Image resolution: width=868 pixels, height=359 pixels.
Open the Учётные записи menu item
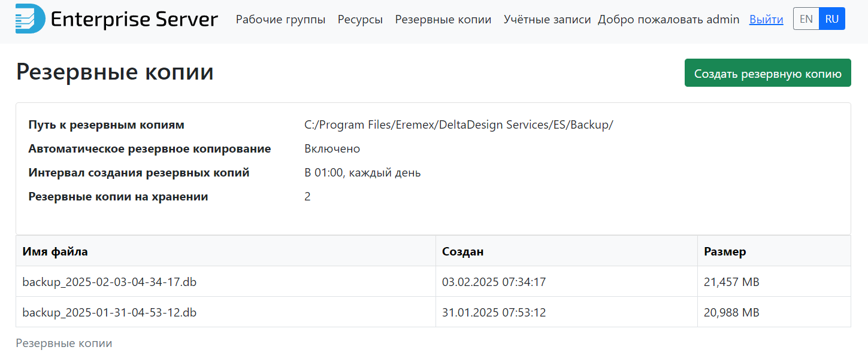pyautogui.click(x=548, y=20)
